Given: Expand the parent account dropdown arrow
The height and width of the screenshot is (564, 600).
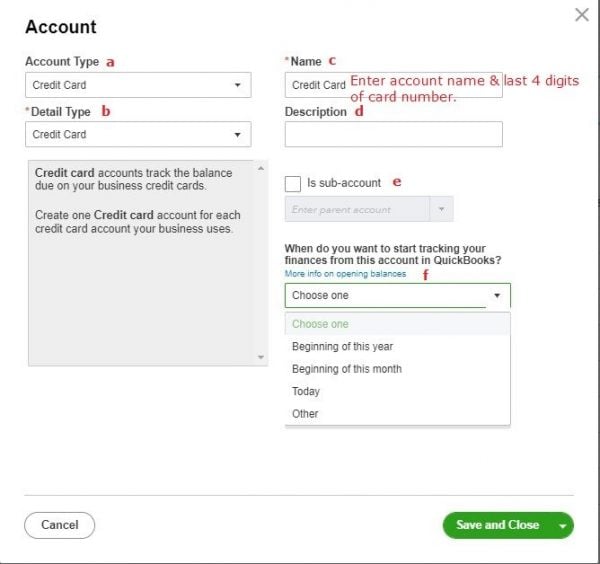Looking at the screenshot, I should pyautogui.click(x=441, y=209).
